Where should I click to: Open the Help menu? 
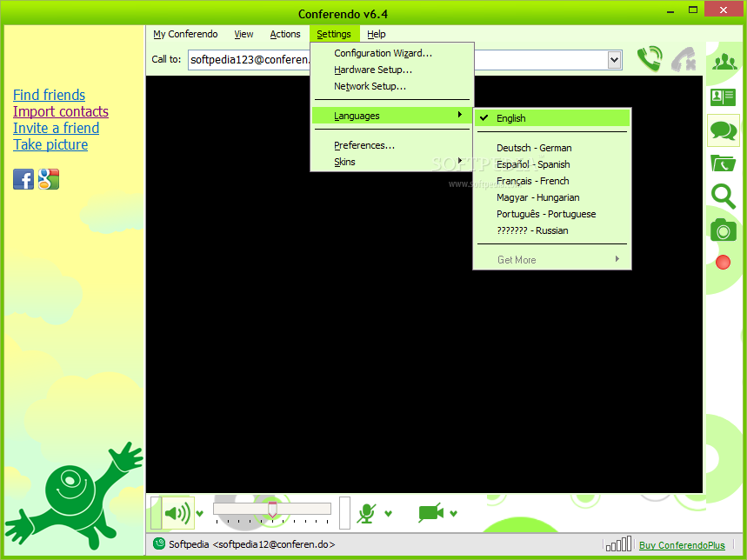376,34
